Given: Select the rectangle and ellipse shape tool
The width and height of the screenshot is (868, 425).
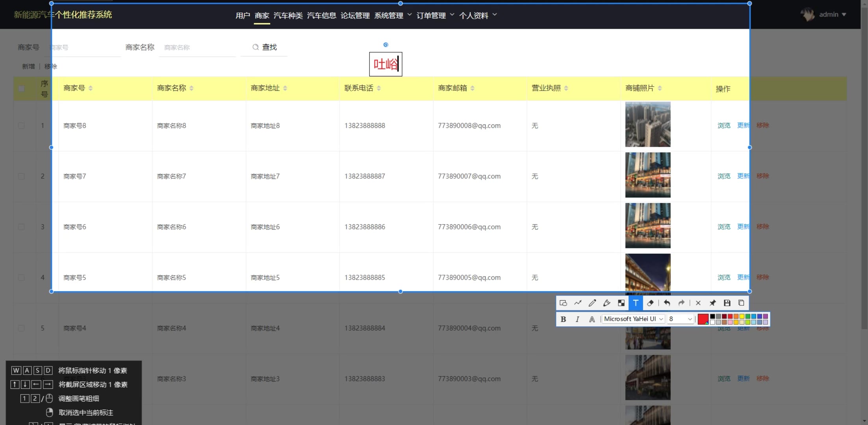Looking at the screenshot, I should coord(563,303).
